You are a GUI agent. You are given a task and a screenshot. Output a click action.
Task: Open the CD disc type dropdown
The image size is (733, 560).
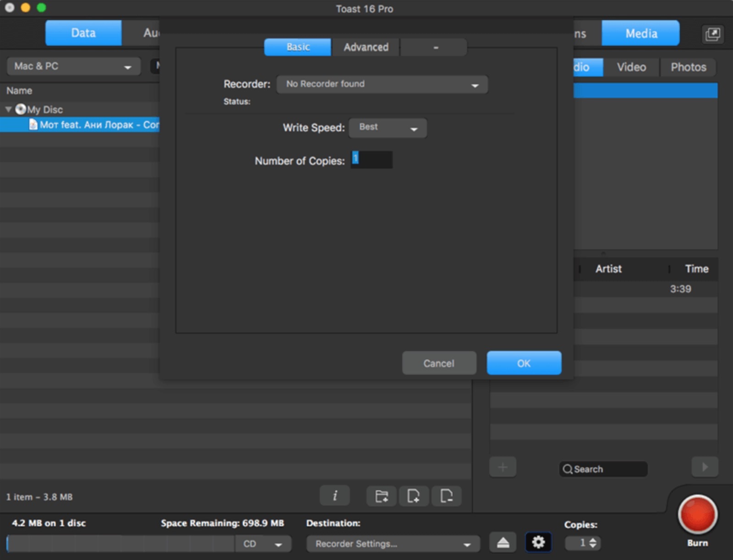[263, 544]
